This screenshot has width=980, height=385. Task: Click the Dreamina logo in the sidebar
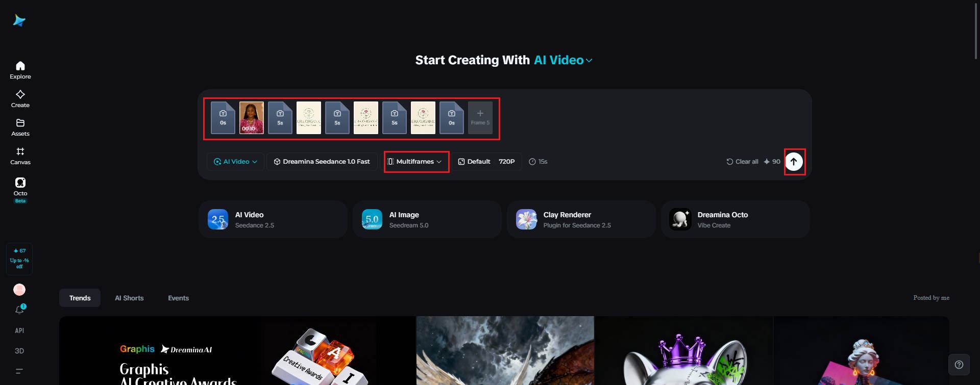click(19, 20)
